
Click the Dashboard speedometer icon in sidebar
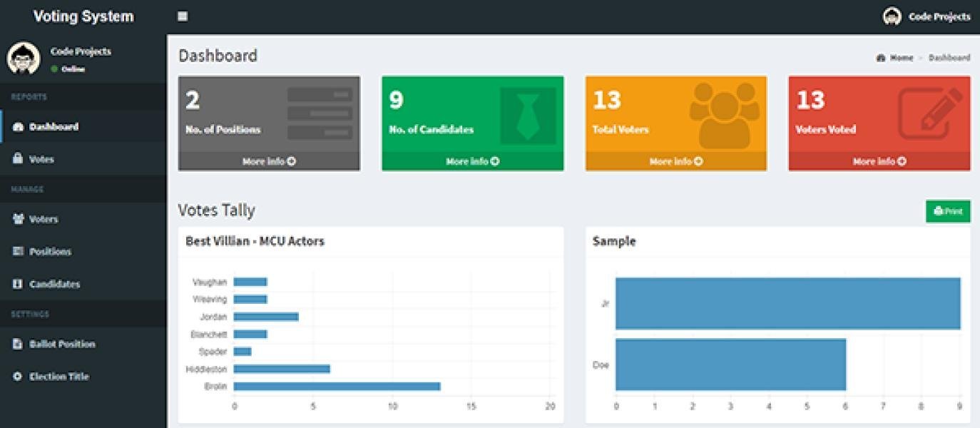pyautogui.click(x=19, y=127)
